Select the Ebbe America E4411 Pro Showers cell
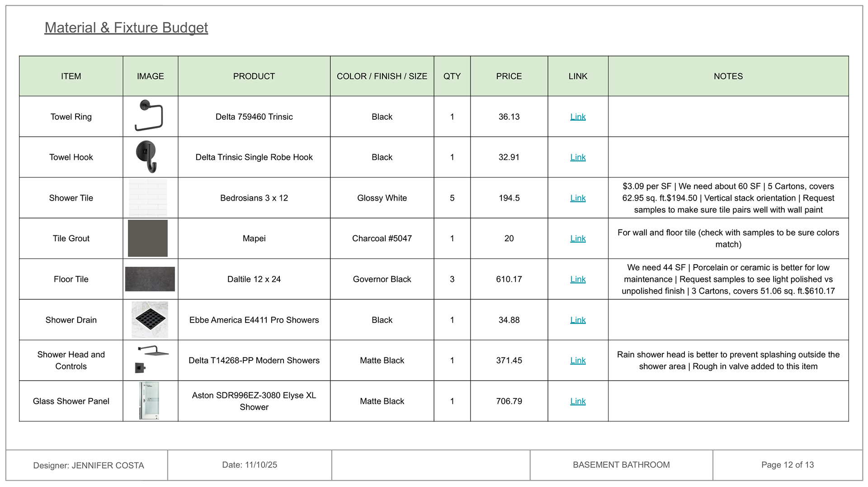The height and width of the screenshot is (487, 868). click(254, 320)
